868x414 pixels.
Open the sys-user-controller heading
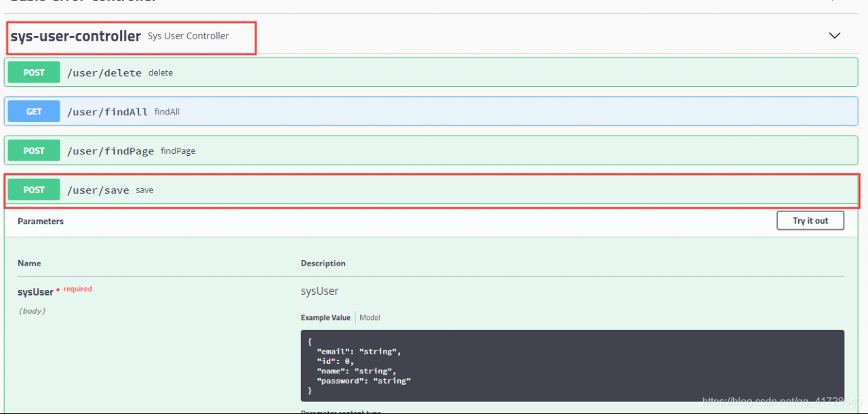(x=75, y=36)
